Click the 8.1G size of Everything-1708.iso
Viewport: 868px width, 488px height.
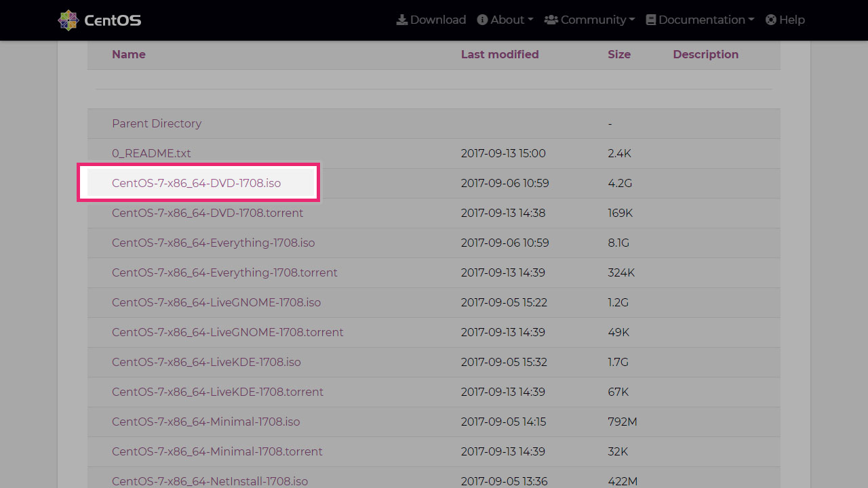click(618, 243)
